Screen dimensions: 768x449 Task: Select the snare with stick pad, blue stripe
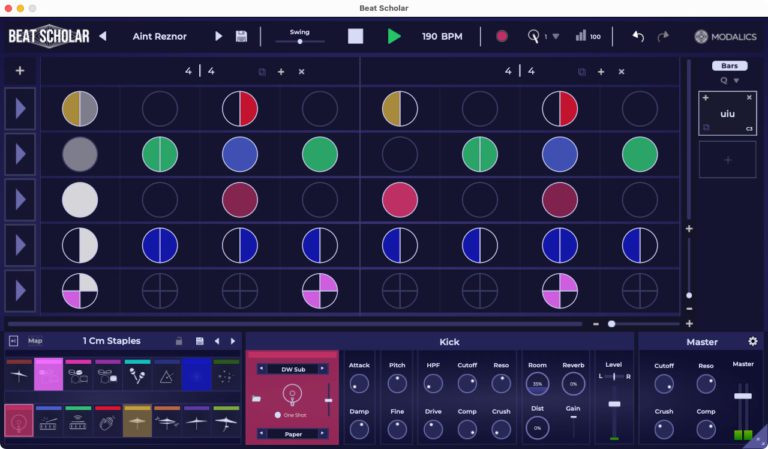48,421
